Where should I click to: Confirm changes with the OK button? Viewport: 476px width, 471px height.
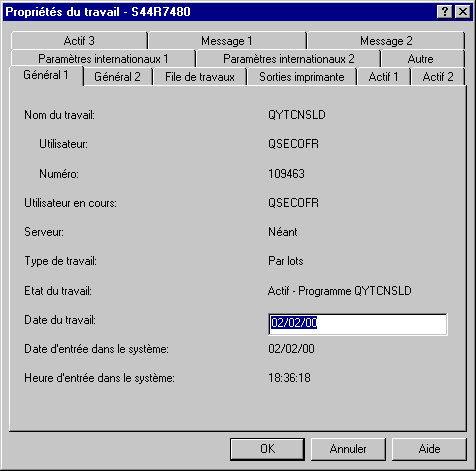point(267,449)
